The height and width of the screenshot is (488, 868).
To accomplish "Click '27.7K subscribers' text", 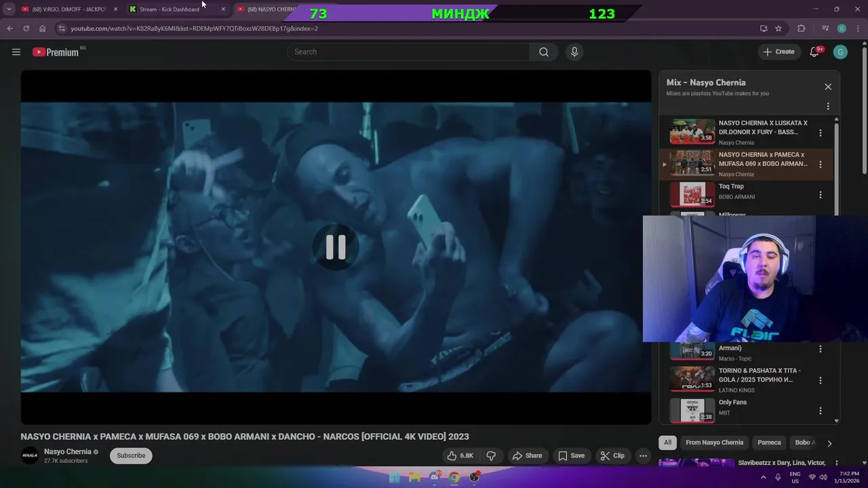I will coord(66,461).
